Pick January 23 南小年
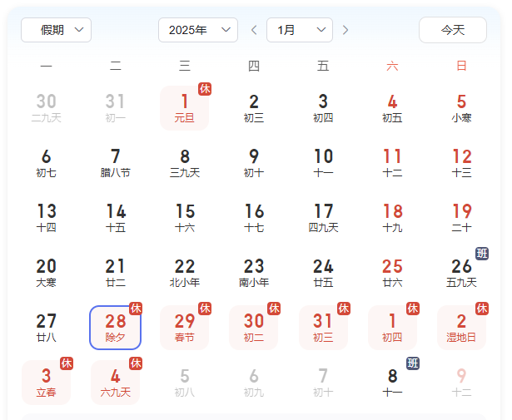 (254, 272)
